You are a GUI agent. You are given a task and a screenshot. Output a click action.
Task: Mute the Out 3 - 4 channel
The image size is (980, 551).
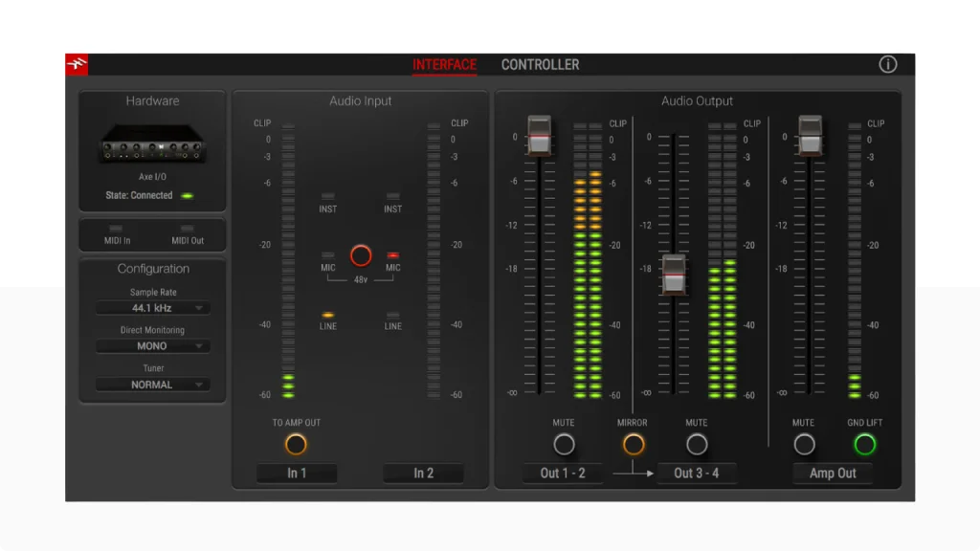pyautogui.click(x=697, y=443)
